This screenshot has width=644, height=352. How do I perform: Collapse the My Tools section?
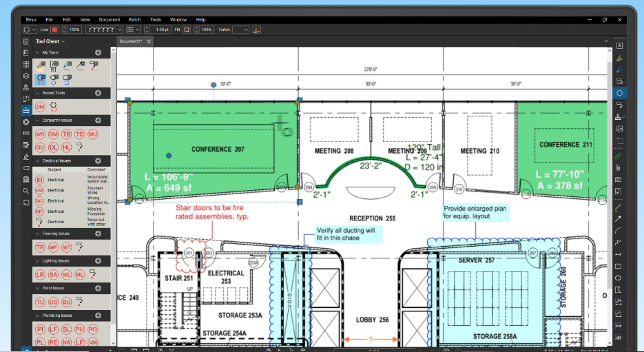click(38, 52)
